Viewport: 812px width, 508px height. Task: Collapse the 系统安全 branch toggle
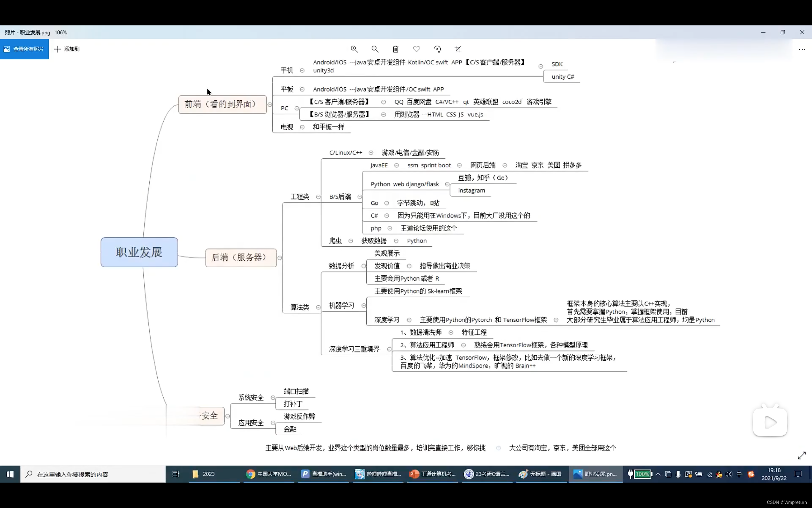(x=273, y=398)
